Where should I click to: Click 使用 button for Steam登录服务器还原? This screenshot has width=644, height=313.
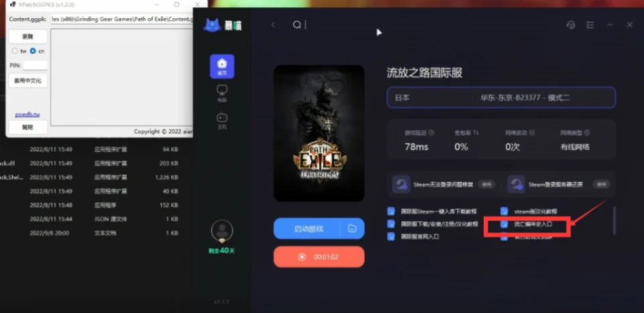click(601, 185)
